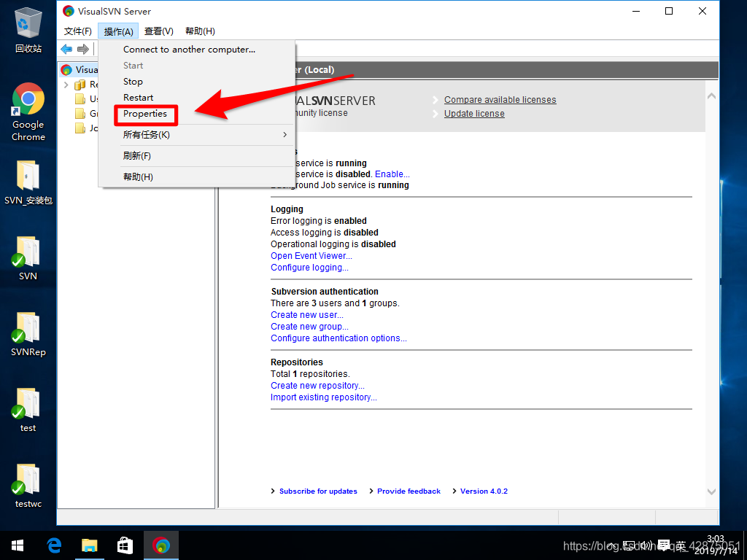Click the Enable... service link
747x560 pixels.
(x=392, y=174)
